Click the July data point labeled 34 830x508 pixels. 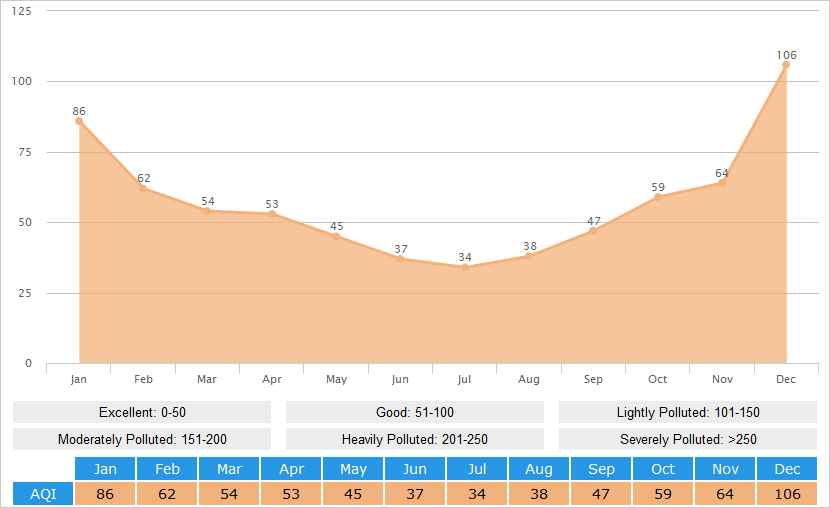465,267
